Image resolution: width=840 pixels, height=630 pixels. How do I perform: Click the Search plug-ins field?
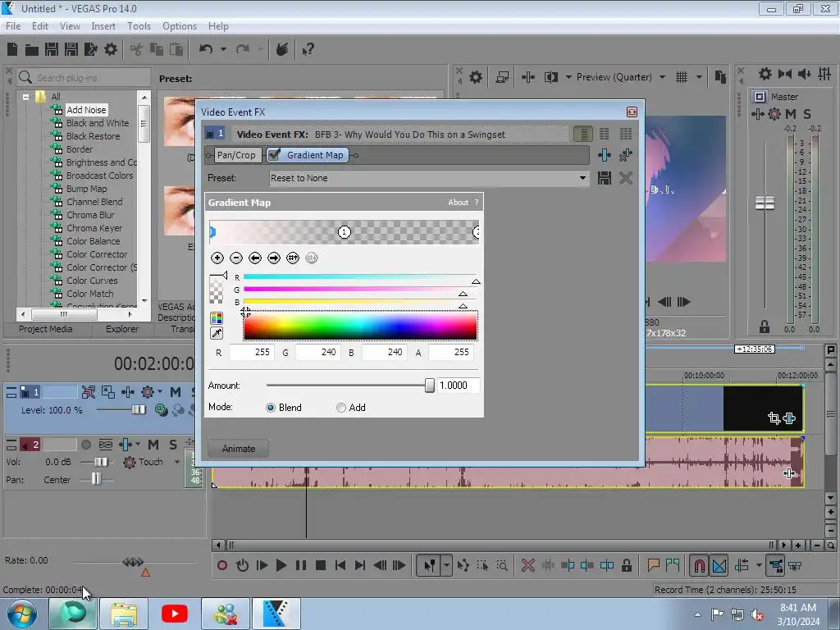pos(84,78)
